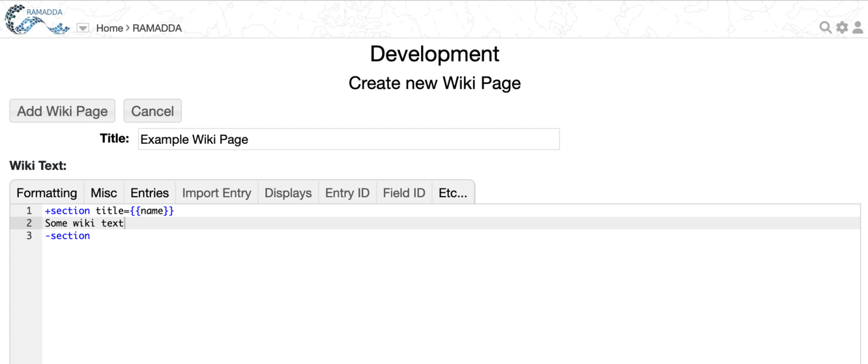Image resolution: width=868 pixels, height=364 pixels.
Task: Click the RAMADDA logo icon
Action: (x=36, y=20)
